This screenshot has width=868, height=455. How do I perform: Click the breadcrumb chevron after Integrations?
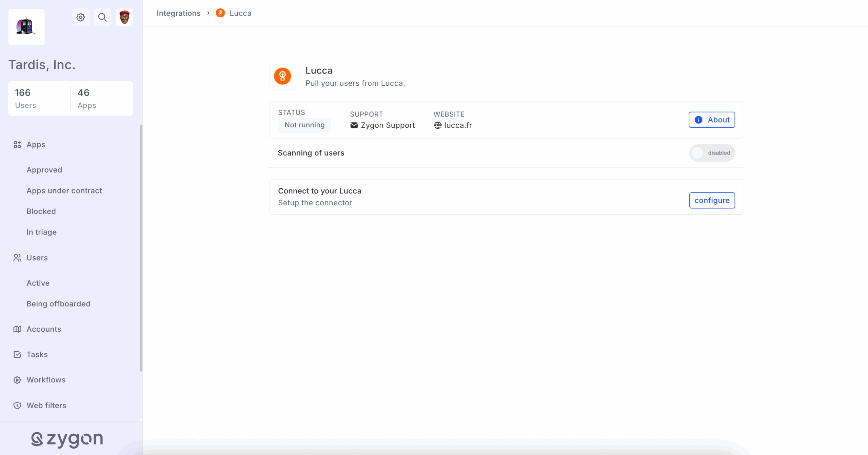[208, 13]
